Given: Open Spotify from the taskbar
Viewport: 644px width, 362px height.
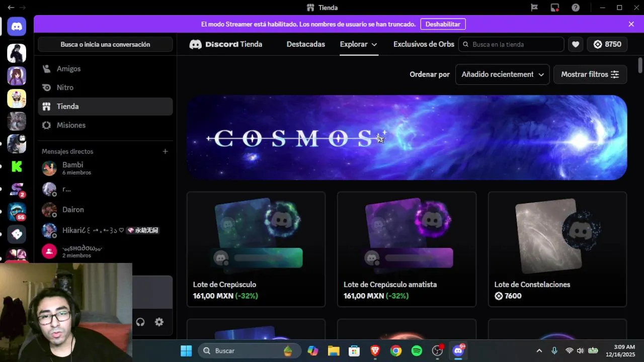Looking at the screenshot, I should pos(417,350).
